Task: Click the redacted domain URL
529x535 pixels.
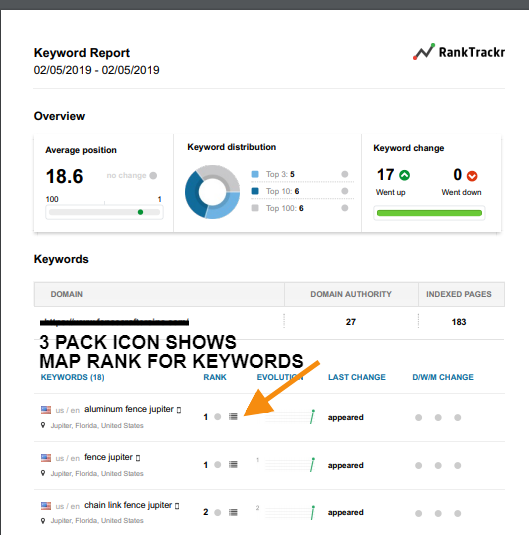Action: pos(114,322)
